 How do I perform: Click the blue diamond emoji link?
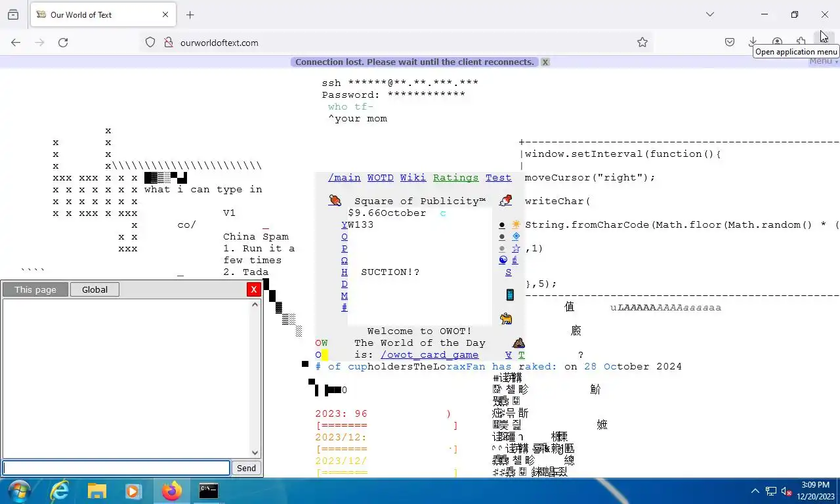516,236
